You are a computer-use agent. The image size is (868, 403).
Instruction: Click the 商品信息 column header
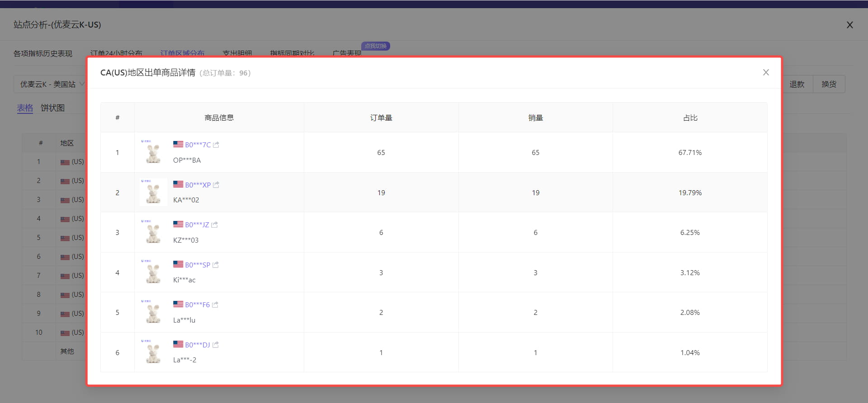219,117
